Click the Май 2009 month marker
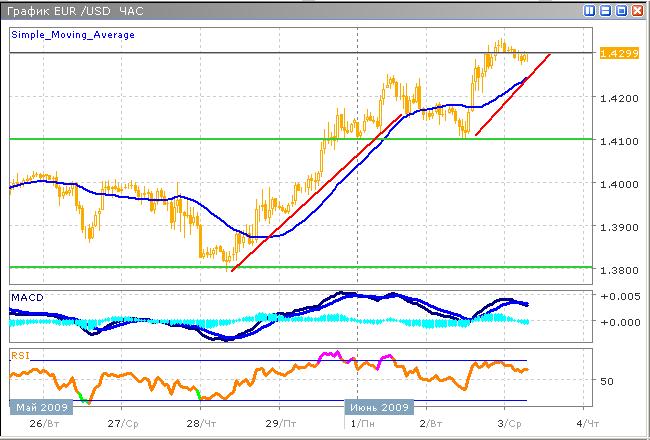 [x=42, y=408]
